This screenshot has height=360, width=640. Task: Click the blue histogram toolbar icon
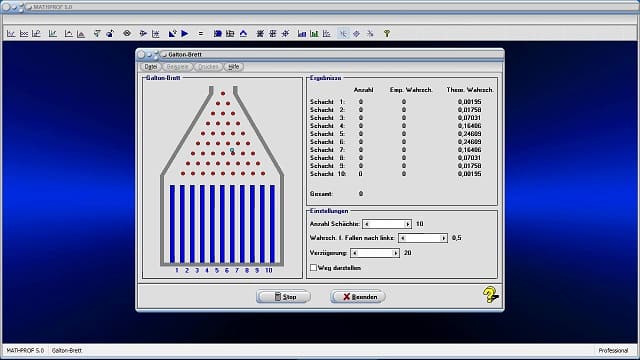point(302,33)
